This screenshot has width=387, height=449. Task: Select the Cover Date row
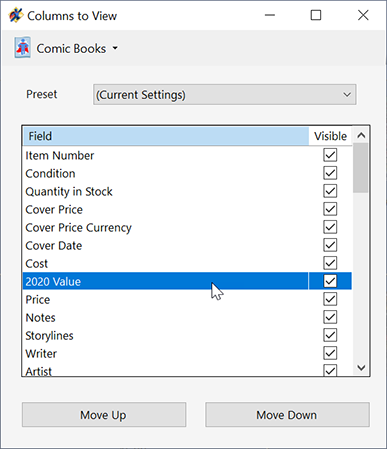point(187,245)
